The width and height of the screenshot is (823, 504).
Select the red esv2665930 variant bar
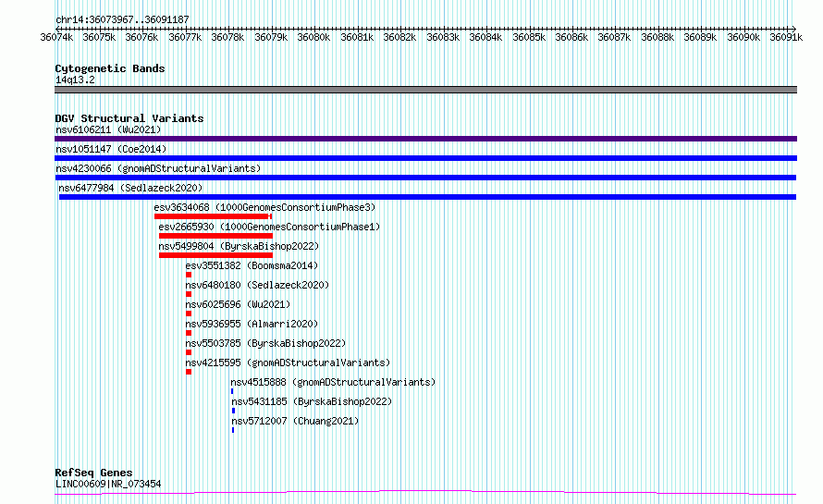click(215, 236)
